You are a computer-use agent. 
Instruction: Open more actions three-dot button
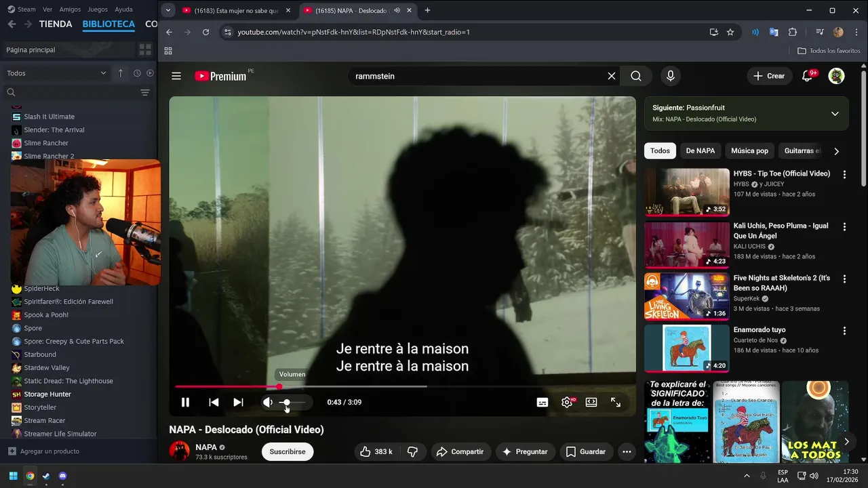pos(627,451)
